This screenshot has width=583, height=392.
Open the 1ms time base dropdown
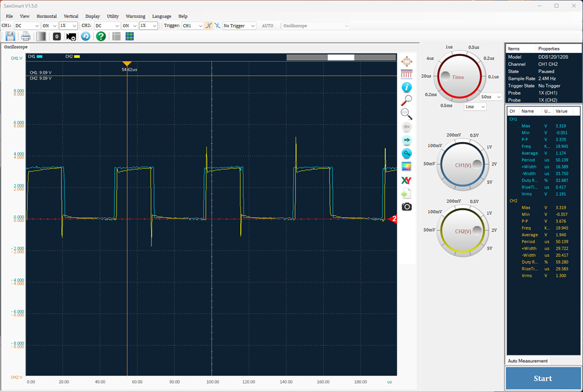tap(475, 106)
